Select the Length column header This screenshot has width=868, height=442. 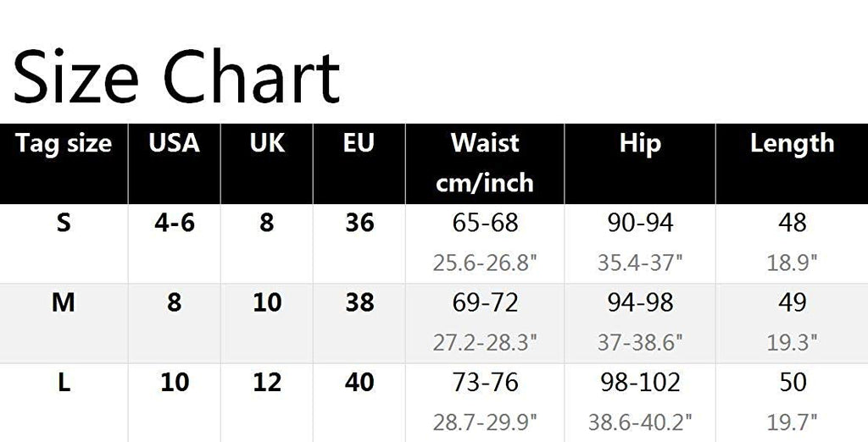pyautogui.click(x=792, y=143)
